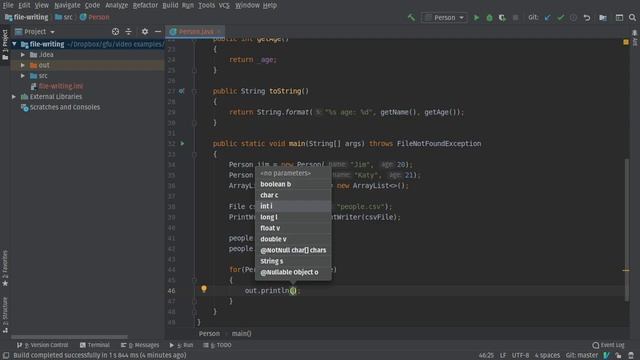
Task: Show Git history clock icon
Action: pyautogui.click(x=573, y=18)
